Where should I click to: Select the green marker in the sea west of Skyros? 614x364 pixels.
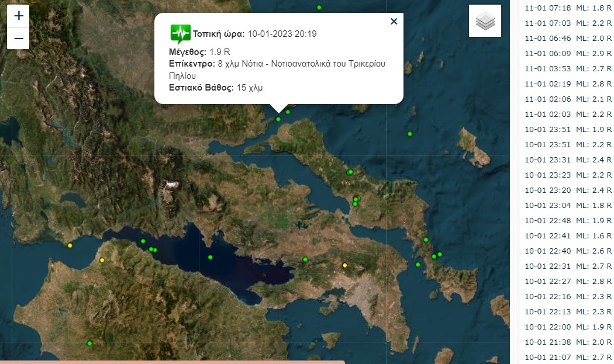pos(410,134)
